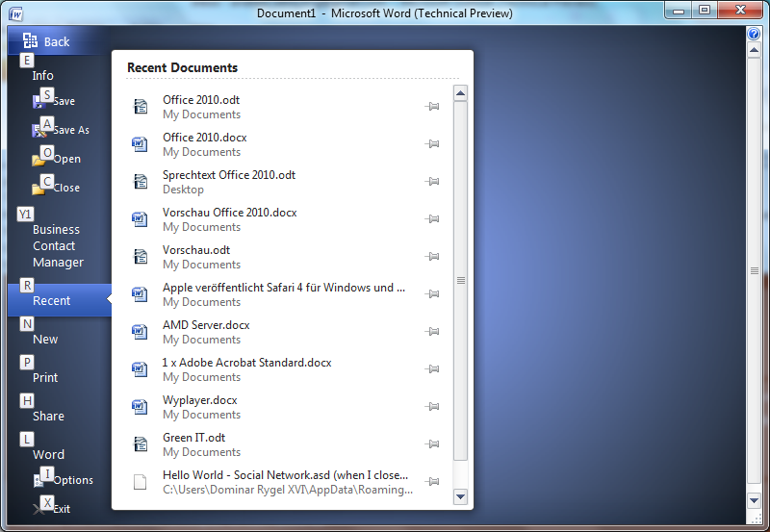Viewport: 770px width, 532px height.
Task: Click the ODT icon for Office 2010.odt
Action: 141,106
